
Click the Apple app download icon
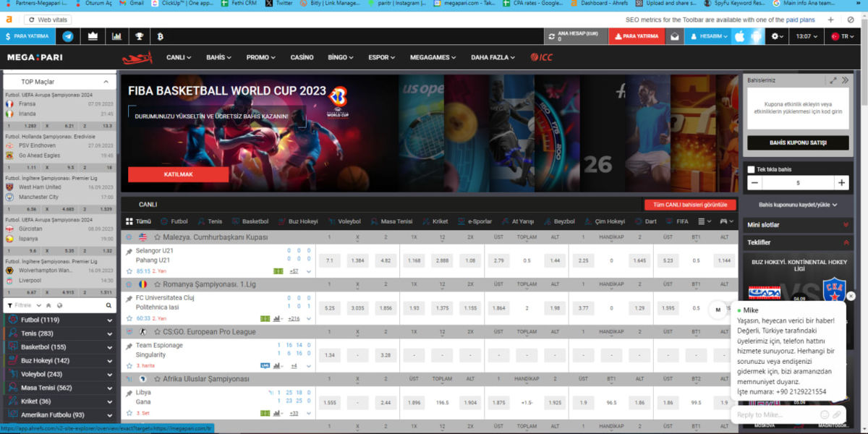[x=739, y=36]
